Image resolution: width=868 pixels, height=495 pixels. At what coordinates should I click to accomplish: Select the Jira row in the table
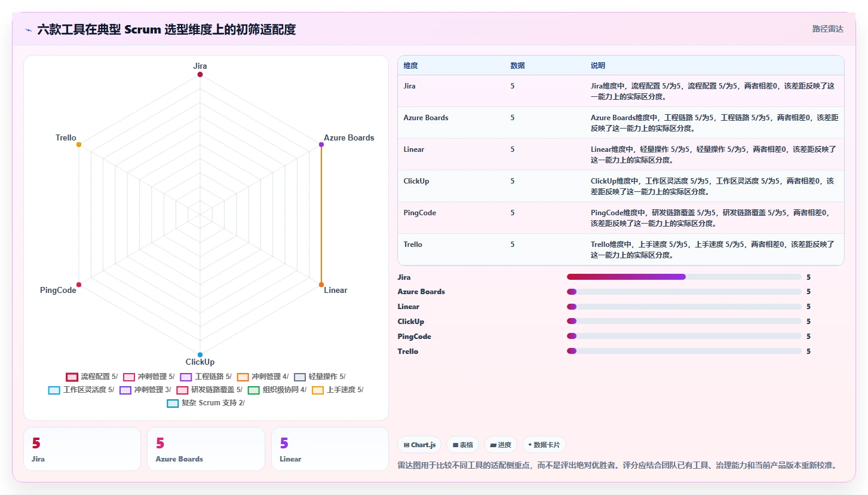[621, 91]
